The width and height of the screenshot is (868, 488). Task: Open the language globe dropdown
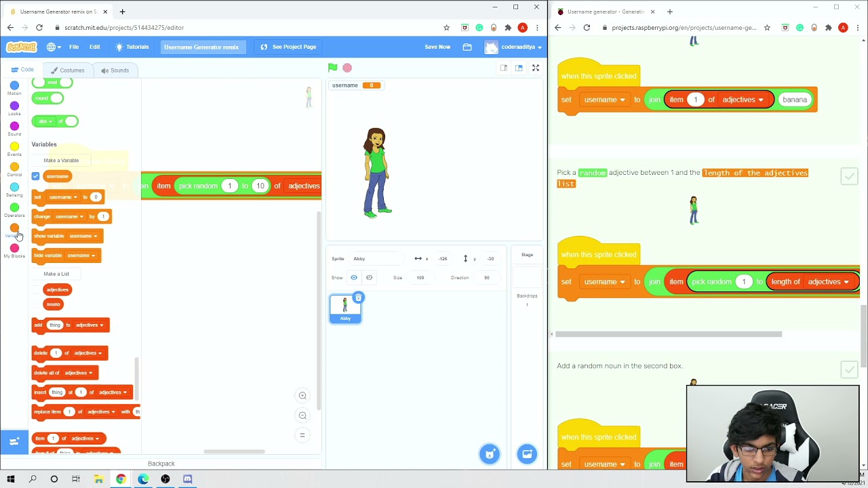coord(54,47)
